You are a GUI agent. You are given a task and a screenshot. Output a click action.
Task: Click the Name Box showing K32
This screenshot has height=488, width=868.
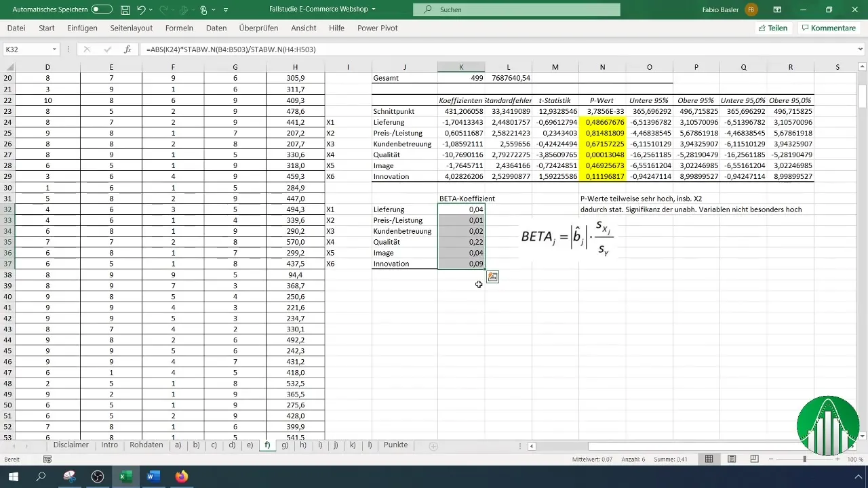point(27,49)
